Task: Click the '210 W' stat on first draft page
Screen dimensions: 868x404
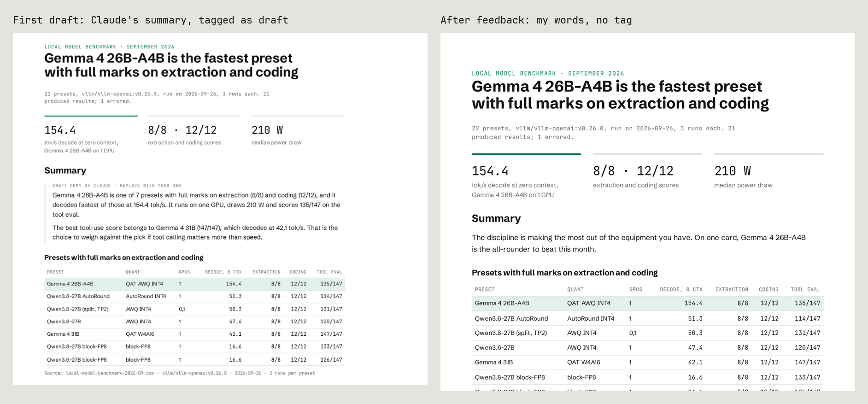Action: pyautogui.click(x=267, y=130)
